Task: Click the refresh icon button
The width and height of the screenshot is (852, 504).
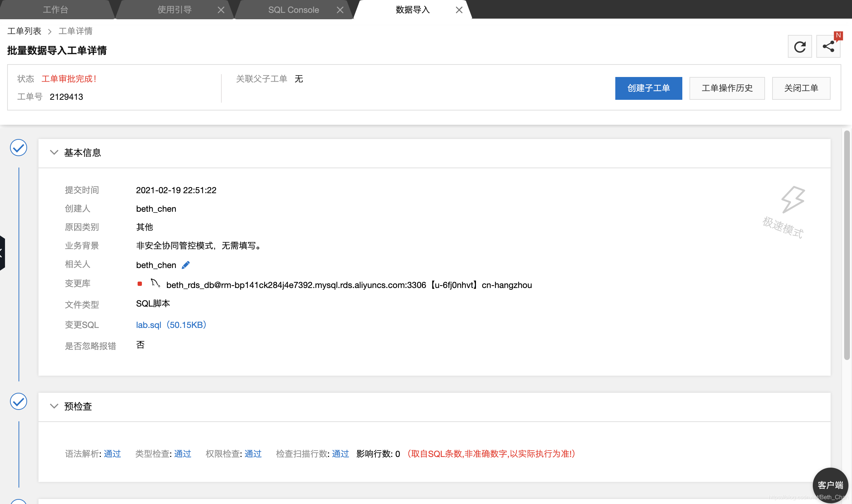Action: (800, 47)
